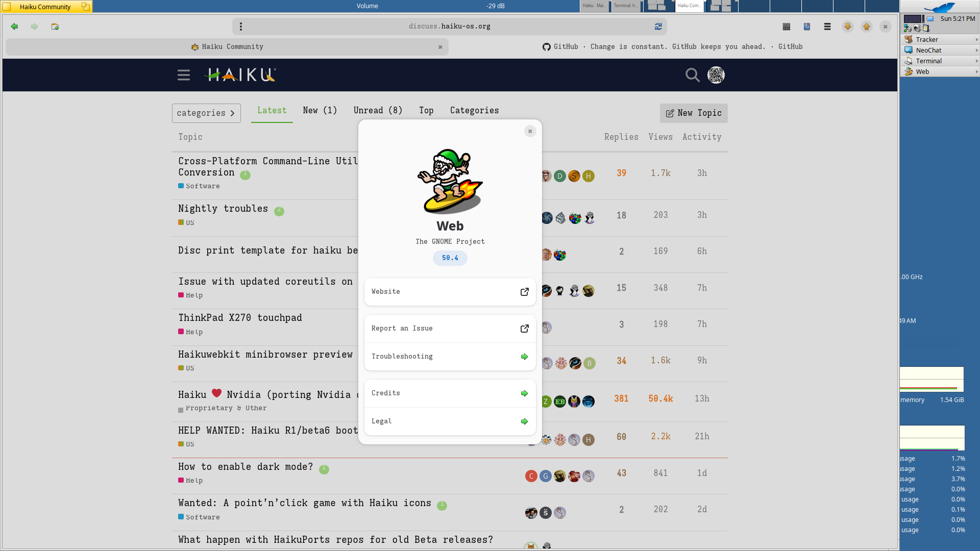The width and height of the screenshot is (980, 551).
Task: Open the How to enable dark mode topic
Action: (246, 467)
